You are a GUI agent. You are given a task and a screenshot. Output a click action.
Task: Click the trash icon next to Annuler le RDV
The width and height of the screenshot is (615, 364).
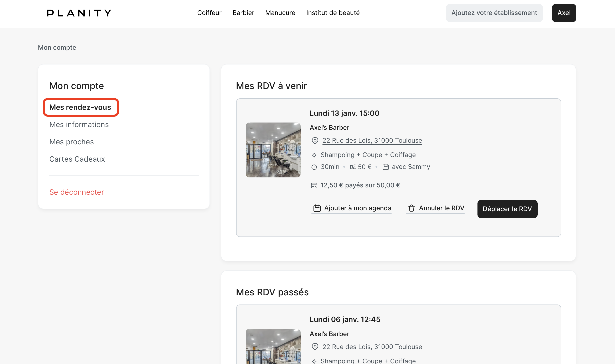coord(412,208)
